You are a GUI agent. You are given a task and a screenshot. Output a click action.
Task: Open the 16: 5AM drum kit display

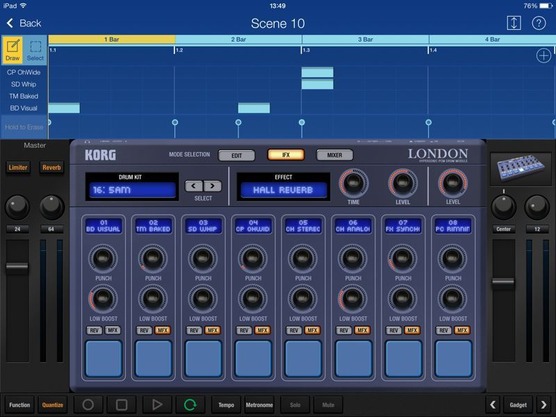(x=132, y=190)
